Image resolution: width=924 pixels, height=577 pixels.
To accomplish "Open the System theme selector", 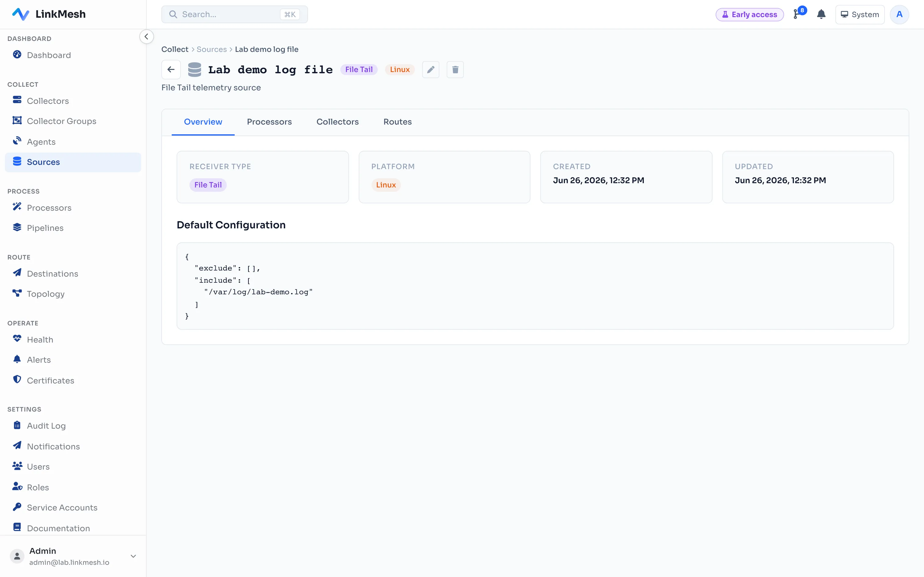I will tap(860, 15).
